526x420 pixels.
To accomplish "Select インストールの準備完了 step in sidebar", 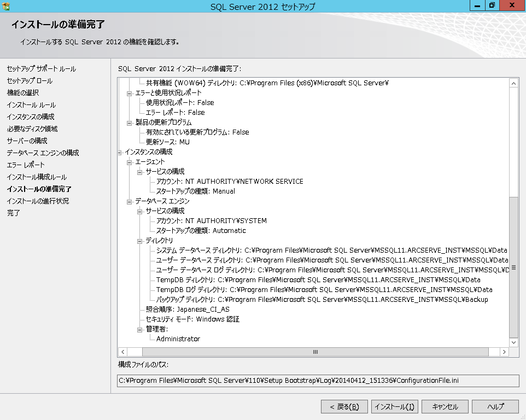I will click(39, 189).
